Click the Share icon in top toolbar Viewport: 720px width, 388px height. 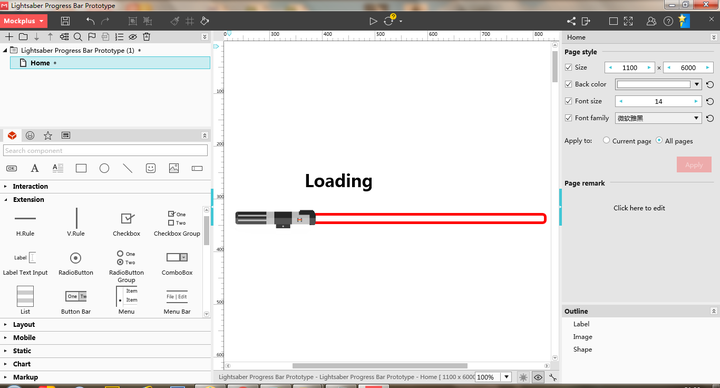click(x=571, y=21)
